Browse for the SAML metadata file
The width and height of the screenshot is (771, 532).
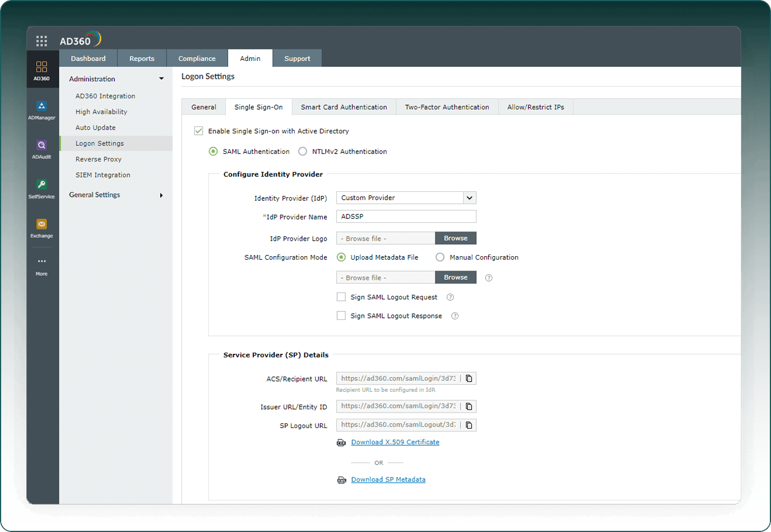tap(456, 277)
